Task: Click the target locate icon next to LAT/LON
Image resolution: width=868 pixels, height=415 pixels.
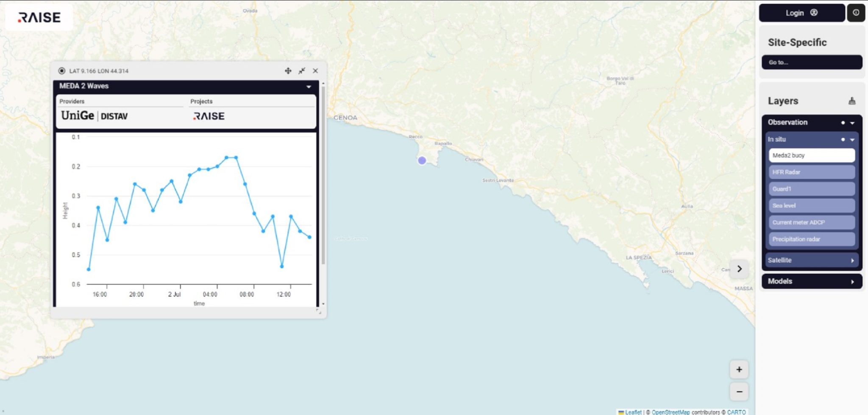Action: 62,71
